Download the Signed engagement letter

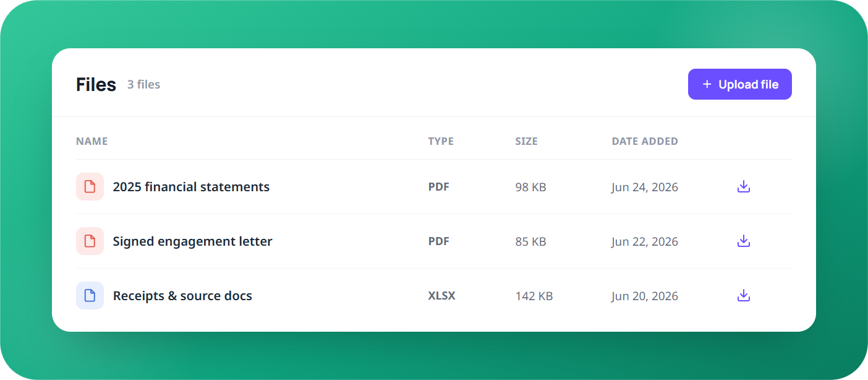pos(744,241)
